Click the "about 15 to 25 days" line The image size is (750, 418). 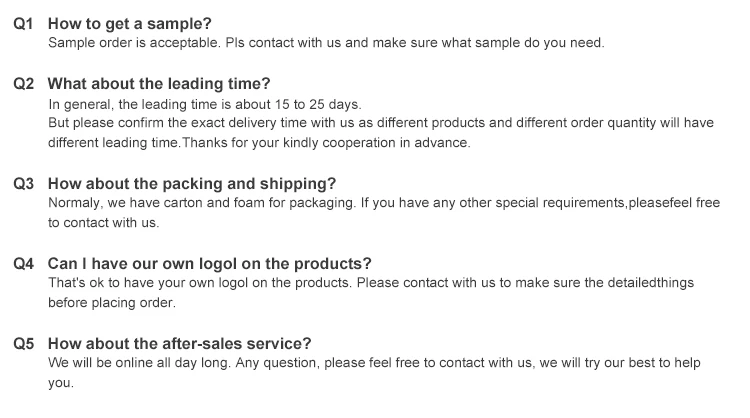click(205, 104)
